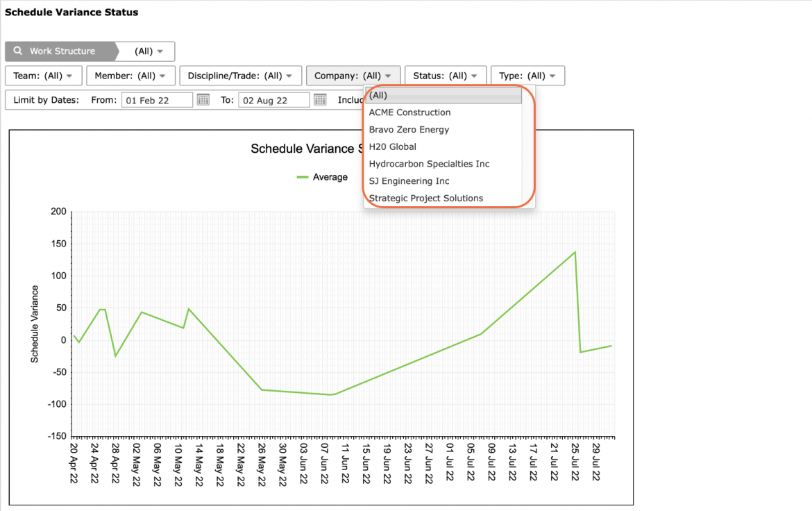Click the green Average legend line
This screenshot has width=812, height=511.
(303, 177)
